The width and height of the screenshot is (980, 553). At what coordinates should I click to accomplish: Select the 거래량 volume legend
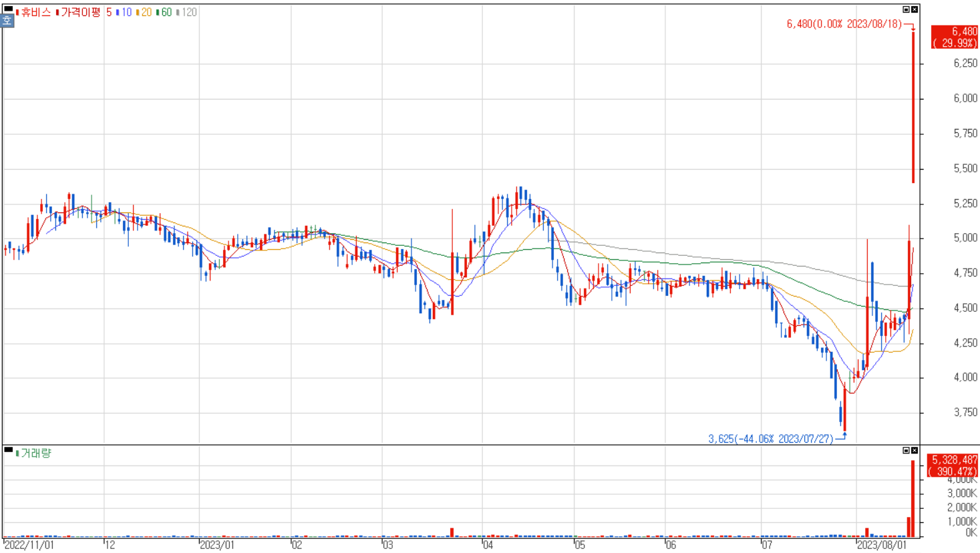(33, 453)
